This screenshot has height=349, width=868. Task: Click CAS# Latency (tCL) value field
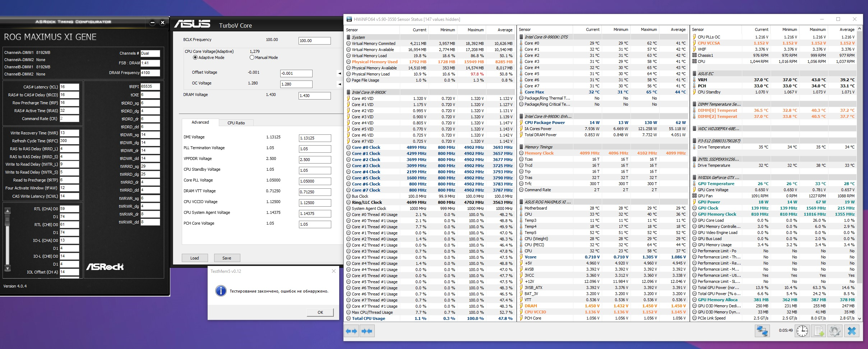pyautogui.click(x=69, y=87)
